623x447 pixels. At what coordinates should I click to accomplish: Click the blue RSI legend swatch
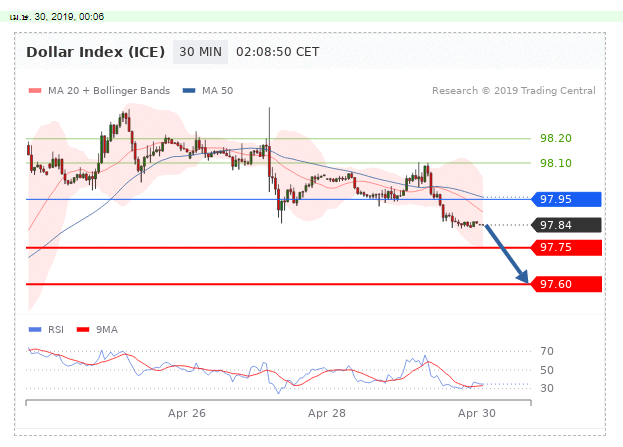click(35, 329)
